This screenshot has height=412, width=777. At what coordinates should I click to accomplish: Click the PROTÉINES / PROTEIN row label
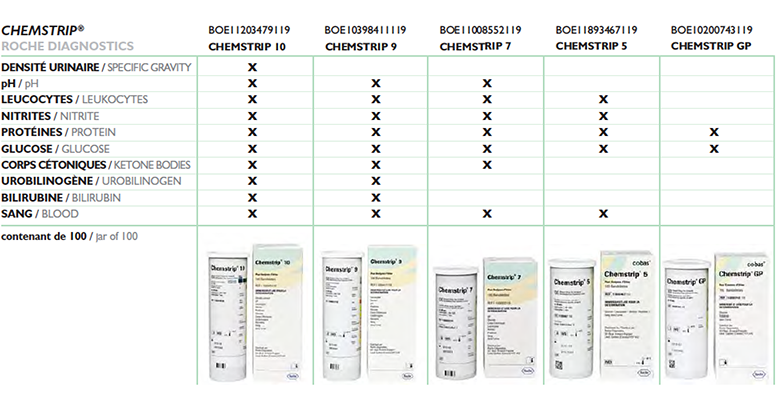tap(58, 132)
